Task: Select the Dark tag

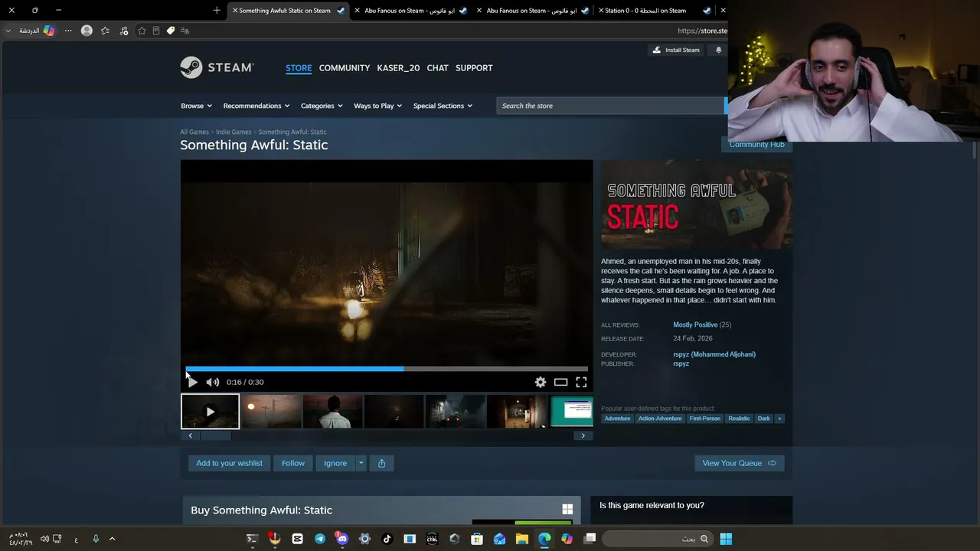Action: click(764, 419)
